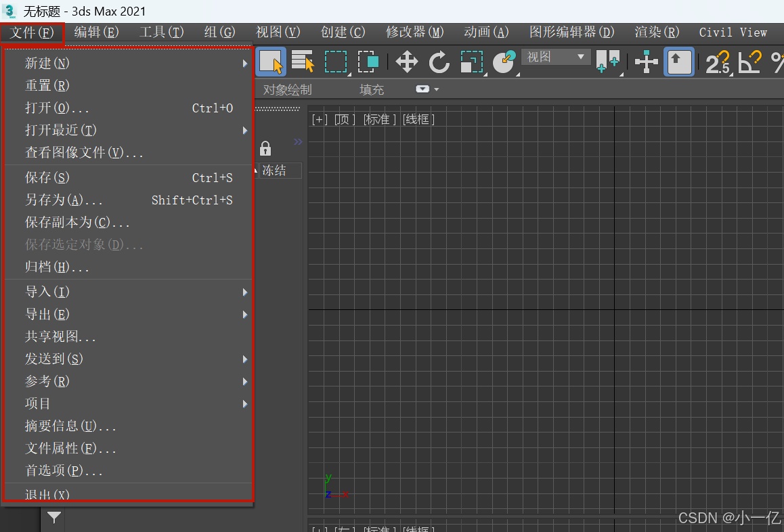784x532 pixels.
Task: Choose 文件属性(F)... menu entry
Action: [128, 449]
